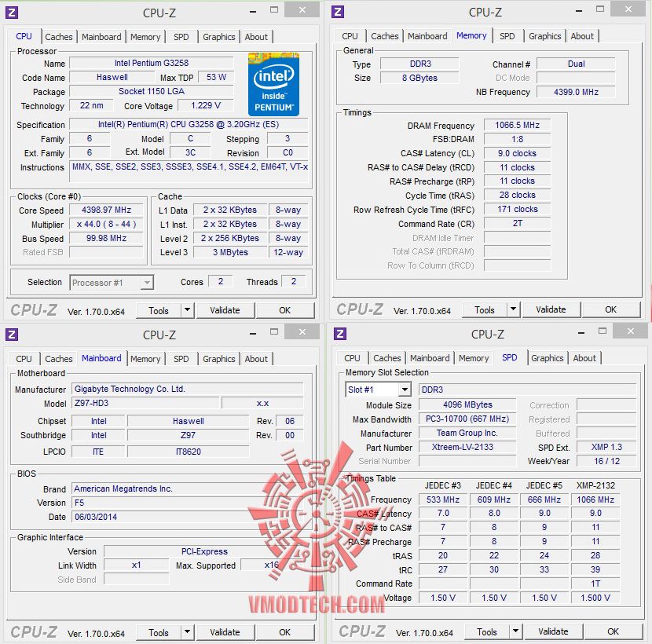Click the Xtreem-LV-2133 part number field
This screenshot has height=644, width=652.
[467, 447]
